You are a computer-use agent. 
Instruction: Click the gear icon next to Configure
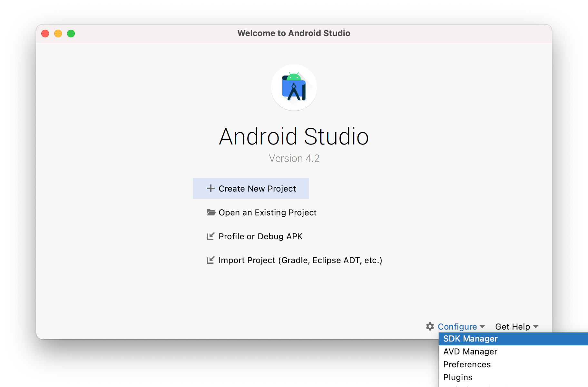point(430,326)
